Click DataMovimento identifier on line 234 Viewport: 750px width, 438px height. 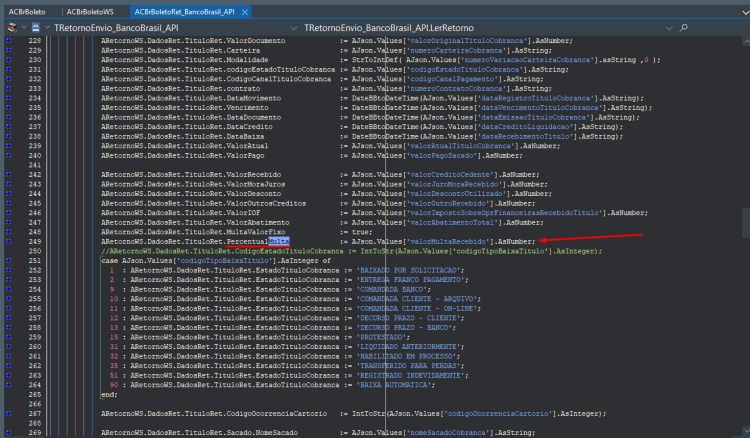[254, 98]
